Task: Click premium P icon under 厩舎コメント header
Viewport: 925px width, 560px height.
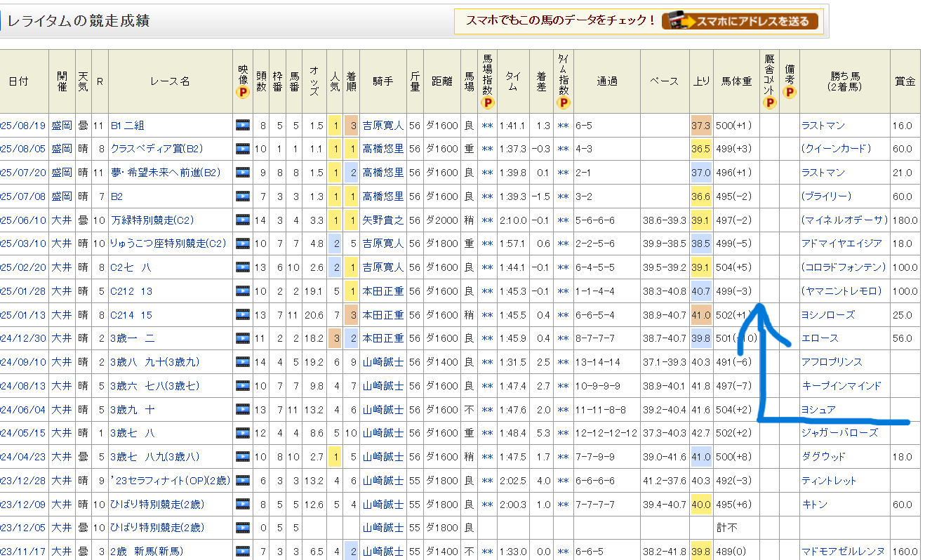Action: coord(770,103)
